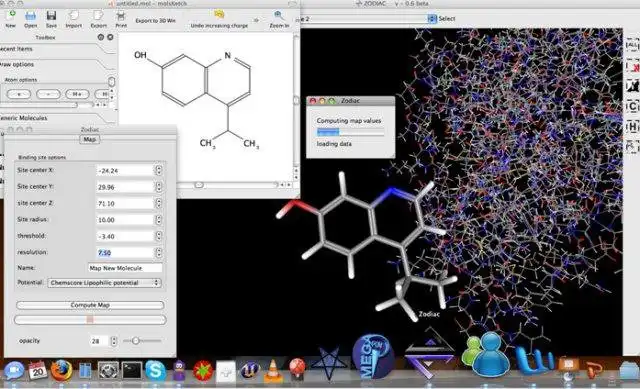Click the Skype icon in the dock

[156, 371]
